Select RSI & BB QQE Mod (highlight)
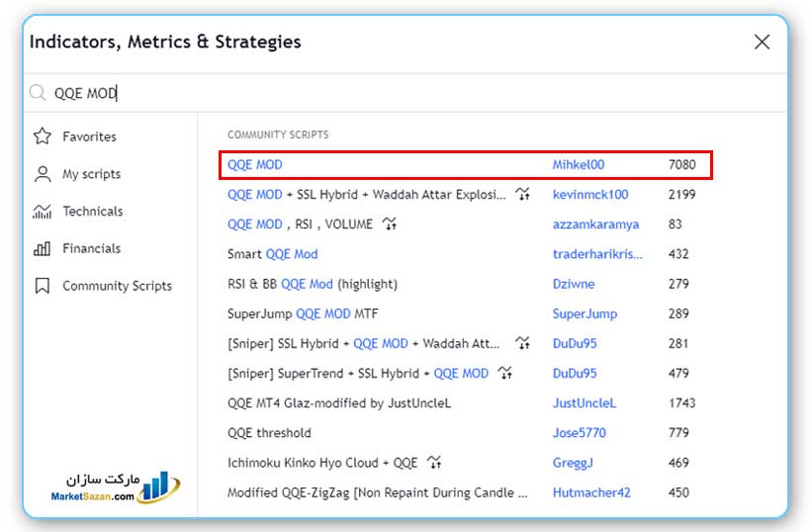Image resolution: width=811 pixels, height=532 pixels. [312, 284]
